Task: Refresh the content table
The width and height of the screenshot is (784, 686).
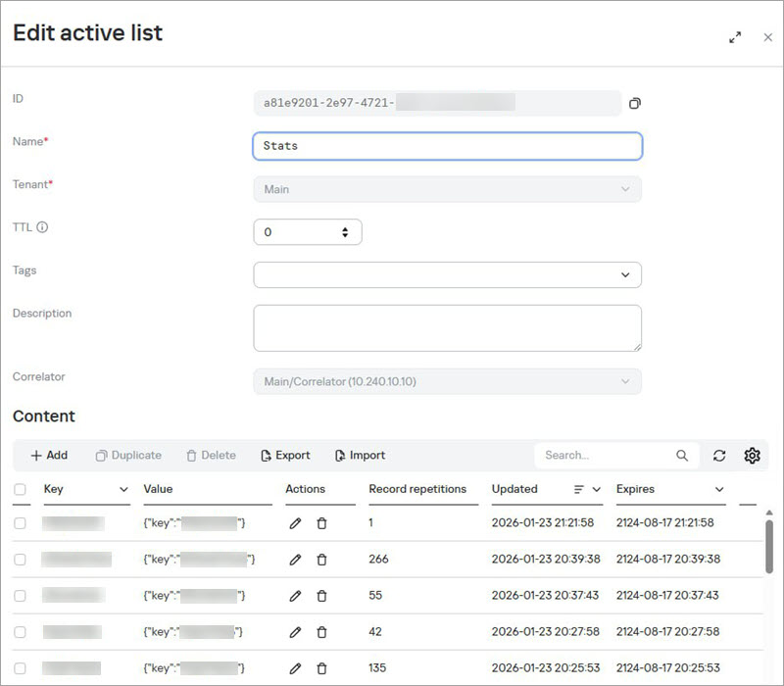Action: click(719, 456)
